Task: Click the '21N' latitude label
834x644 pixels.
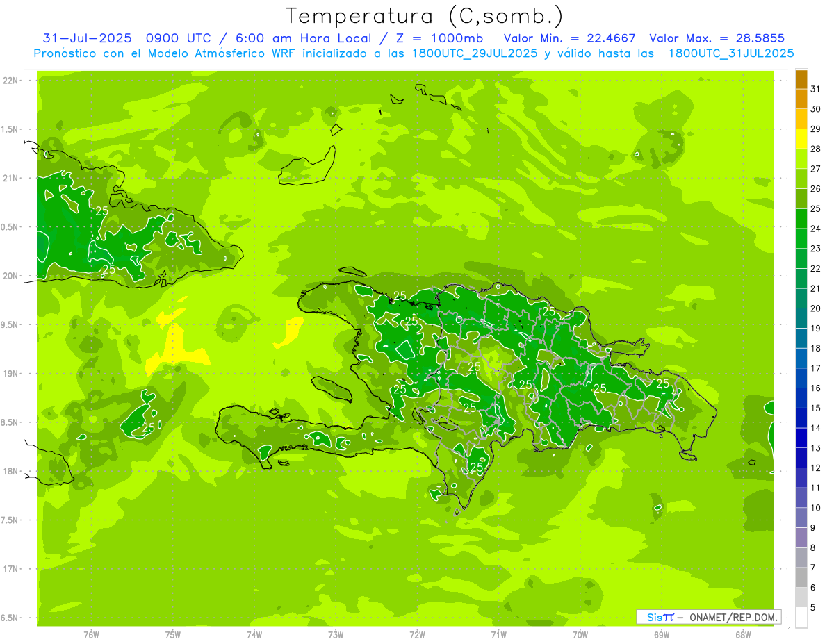Action: [x=10, y=179]
